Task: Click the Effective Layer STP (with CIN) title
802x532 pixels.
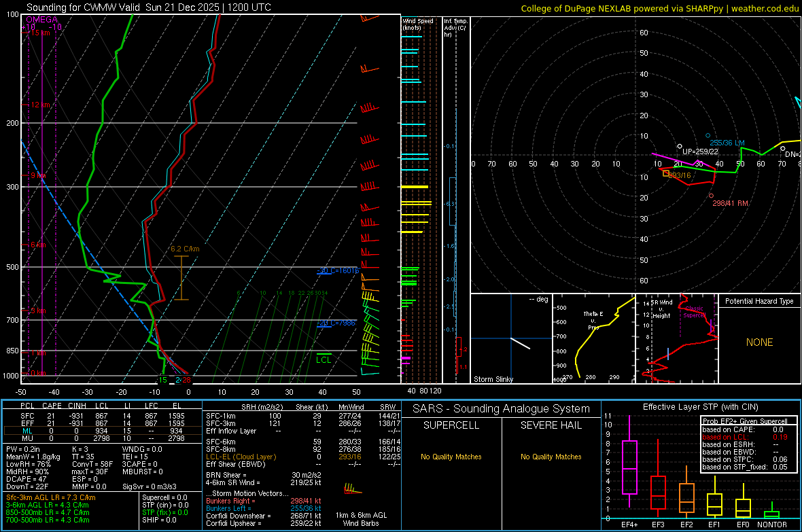Action: pos(700,407)
